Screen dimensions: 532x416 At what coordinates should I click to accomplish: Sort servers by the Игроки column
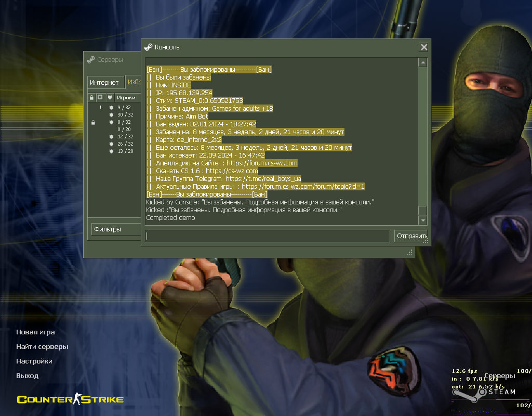[x=128, y=97]
